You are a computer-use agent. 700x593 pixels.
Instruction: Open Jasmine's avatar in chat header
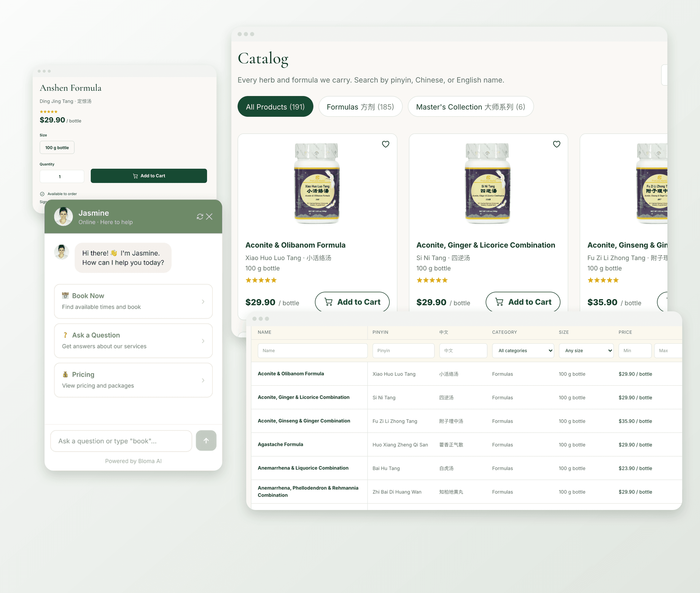coord(63,216)
